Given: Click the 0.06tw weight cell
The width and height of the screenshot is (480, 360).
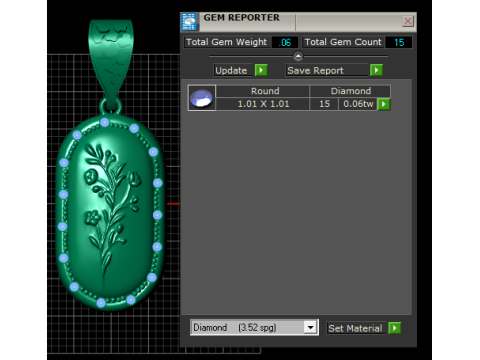Looking at the screenshot, I should point(358,104).
